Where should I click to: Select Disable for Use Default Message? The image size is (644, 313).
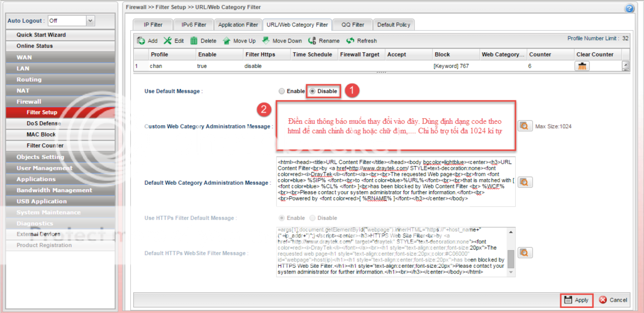point(312,91)
